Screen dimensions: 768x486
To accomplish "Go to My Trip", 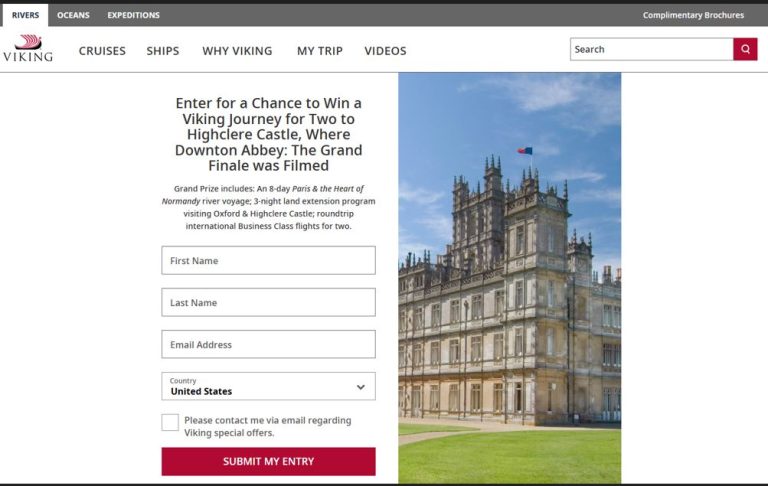I will pyautogui.click(x=320, y=51).
